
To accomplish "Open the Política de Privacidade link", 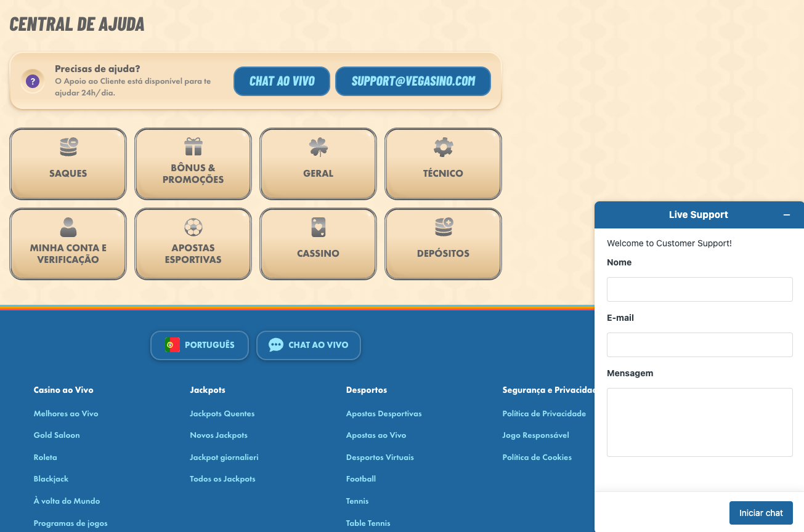I will tap(544, 414).
